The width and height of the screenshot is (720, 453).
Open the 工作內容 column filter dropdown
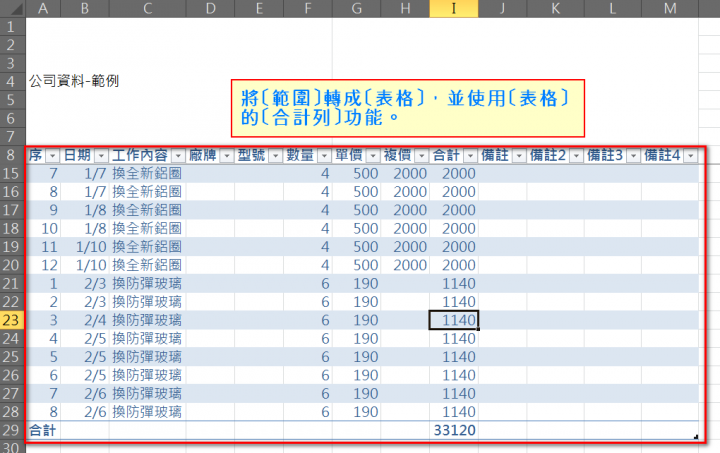(178, 156)
